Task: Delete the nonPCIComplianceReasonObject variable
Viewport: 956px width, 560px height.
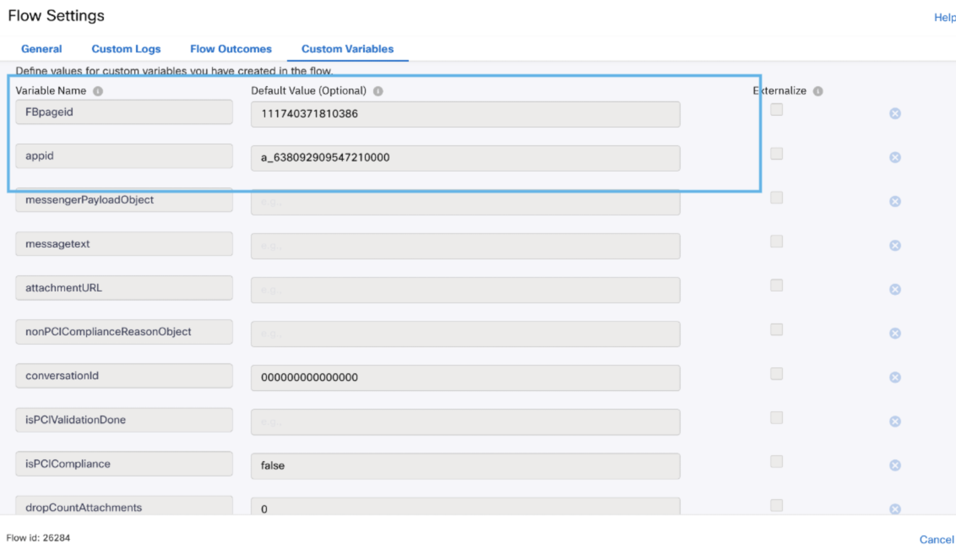Action: click(x=895, y=333)
